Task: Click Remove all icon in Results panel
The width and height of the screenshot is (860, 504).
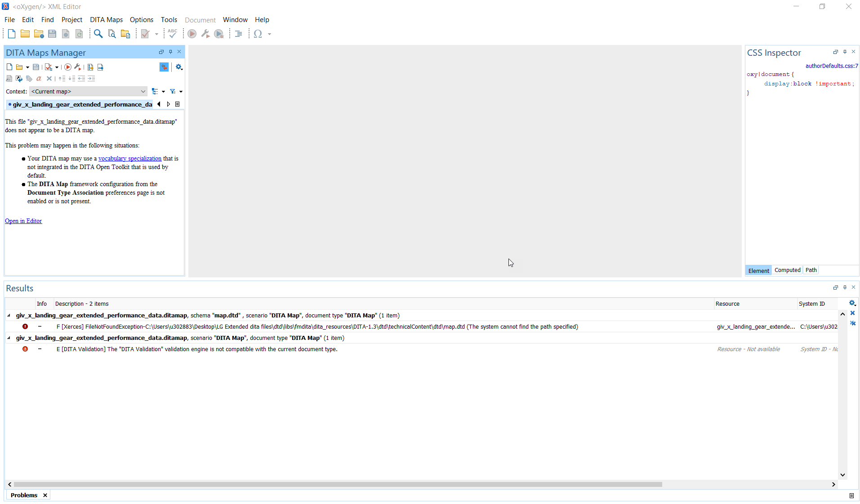Action: 852,323
